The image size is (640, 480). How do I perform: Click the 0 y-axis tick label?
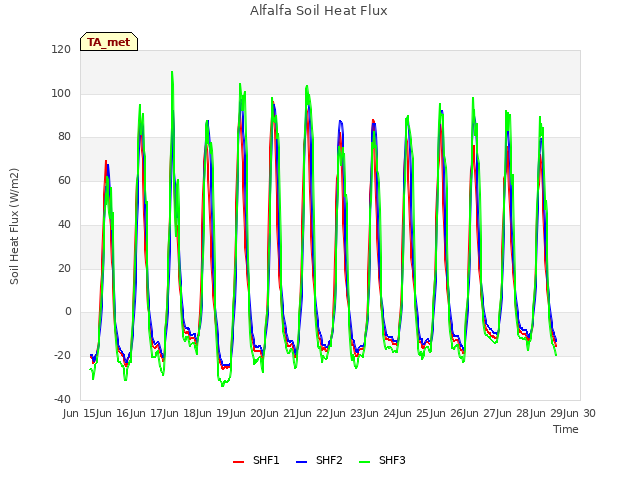[68, 312]
